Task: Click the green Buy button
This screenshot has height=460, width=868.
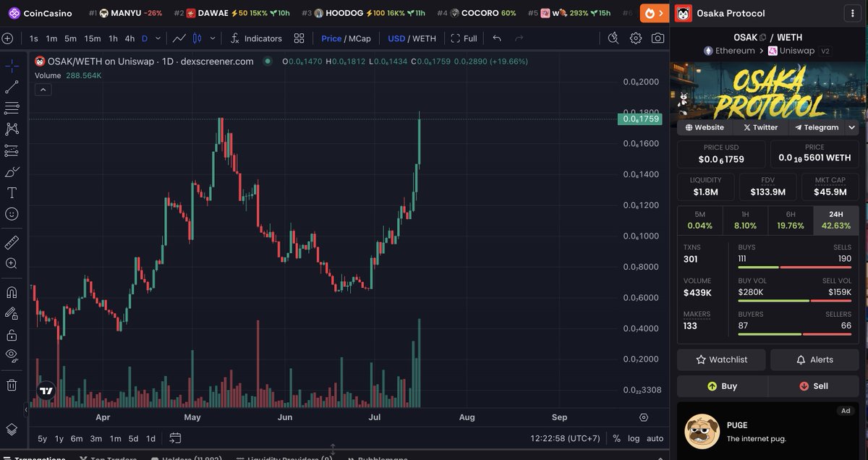Action: (722, 386)
